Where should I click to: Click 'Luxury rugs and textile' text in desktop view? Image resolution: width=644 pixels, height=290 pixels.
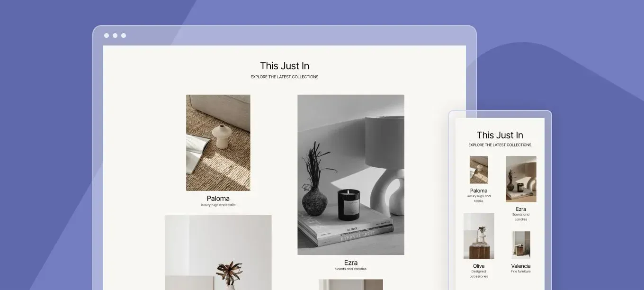pyautogui.click(x=218, y=205)
